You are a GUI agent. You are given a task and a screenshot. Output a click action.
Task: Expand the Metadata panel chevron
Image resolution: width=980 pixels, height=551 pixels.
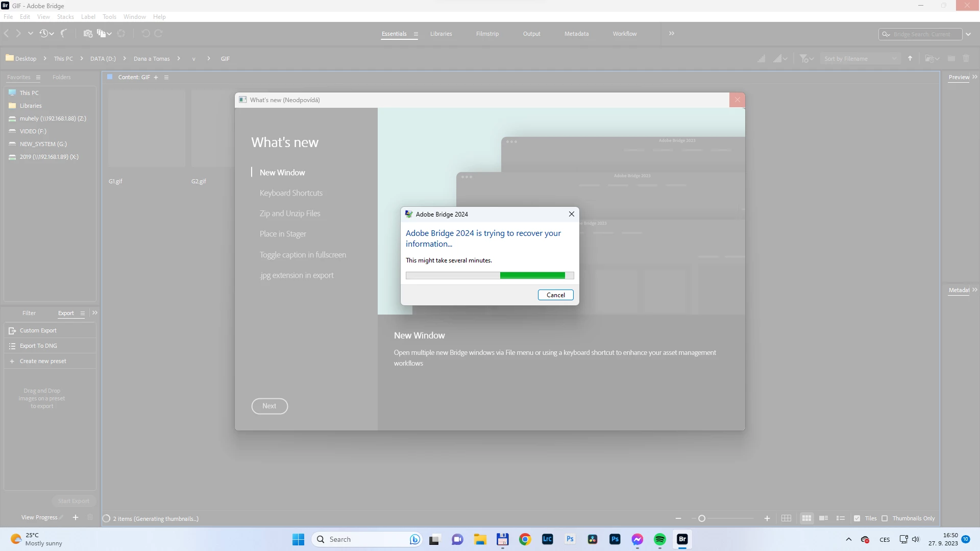click(975, 290)
